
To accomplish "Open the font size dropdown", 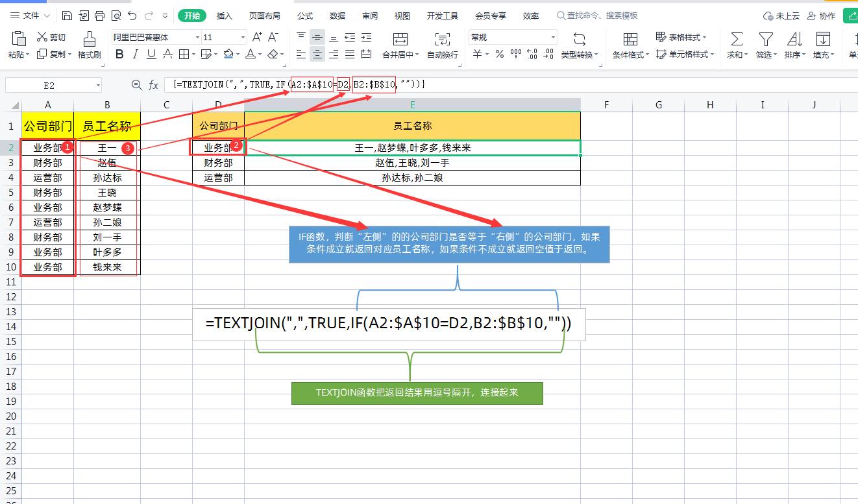I will 243,37.
